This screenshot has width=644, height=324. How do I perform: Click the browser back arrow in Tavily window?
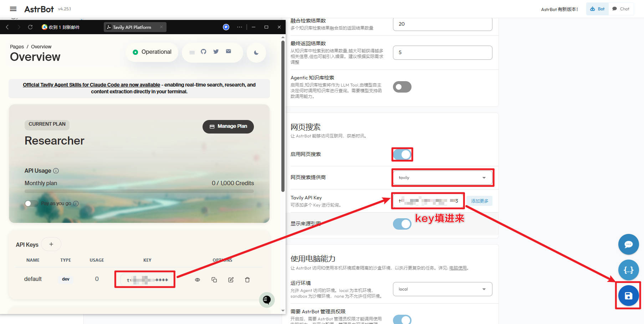7,27
